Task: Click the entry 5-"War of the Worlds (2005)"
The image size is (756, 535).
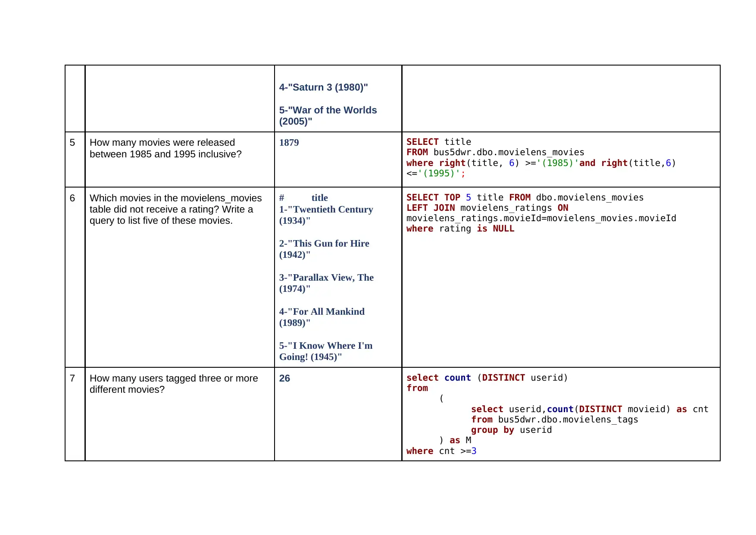Action: click(x=328, y=116)
